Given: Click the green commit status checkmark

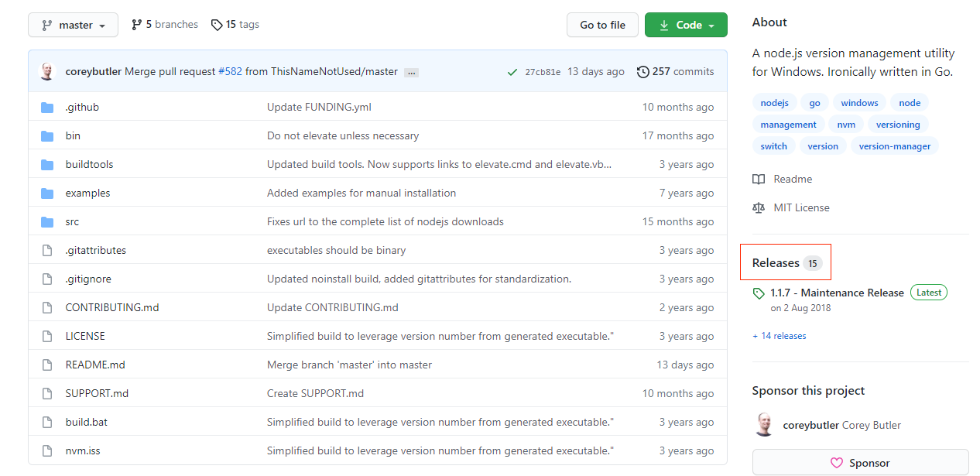Looking at the screenshot, I should coord(512,72).
